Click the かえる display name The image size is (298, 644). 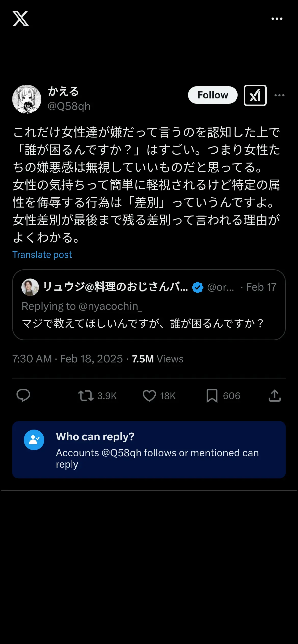point(63,91)
